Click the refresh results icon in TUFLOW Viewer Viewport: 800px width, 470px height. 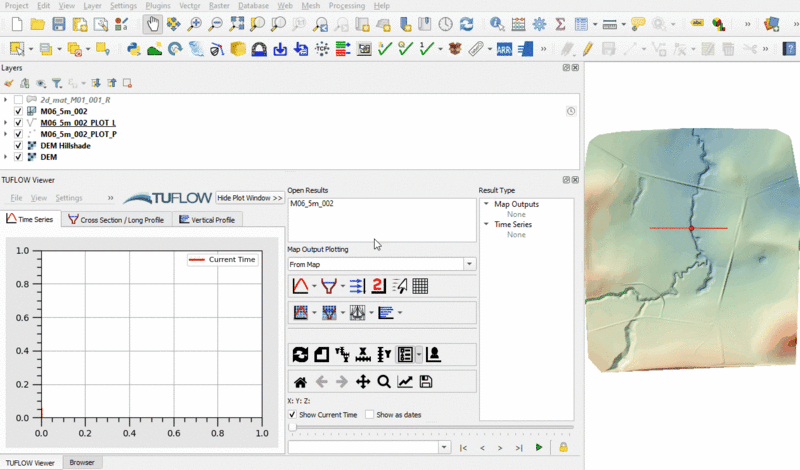coord(299,354)
